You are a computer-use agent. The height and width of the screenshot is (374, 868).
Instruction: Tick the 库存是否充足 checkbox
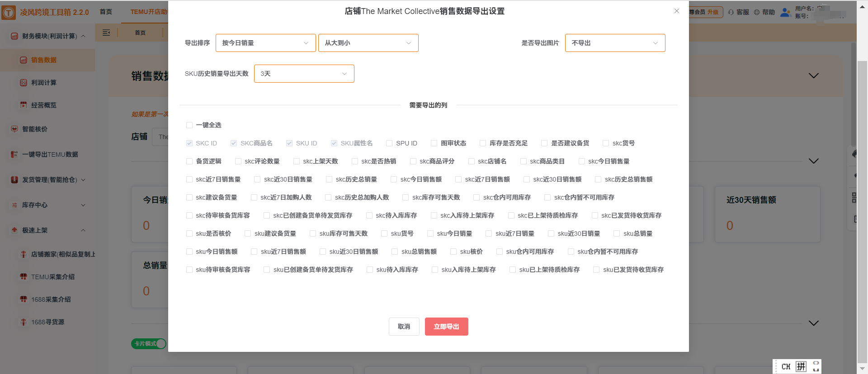(483, 143)
